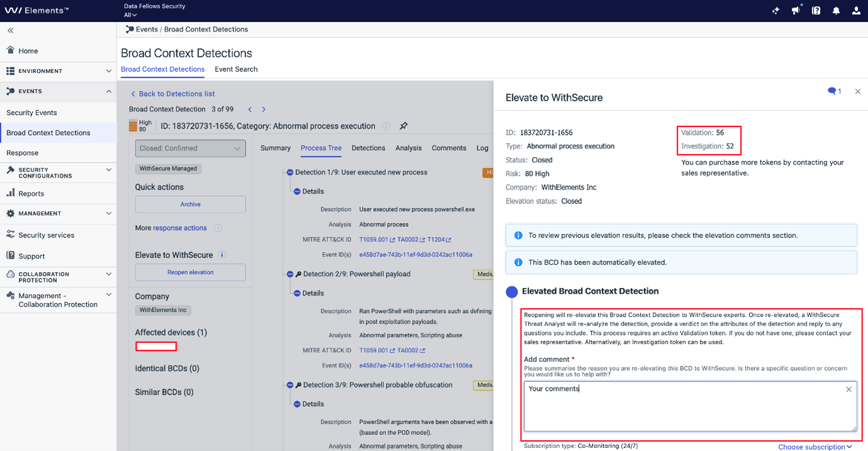This screenshot has height=451, width=868.
Task: Show info next to the category title
Action: tap(386, 126)
